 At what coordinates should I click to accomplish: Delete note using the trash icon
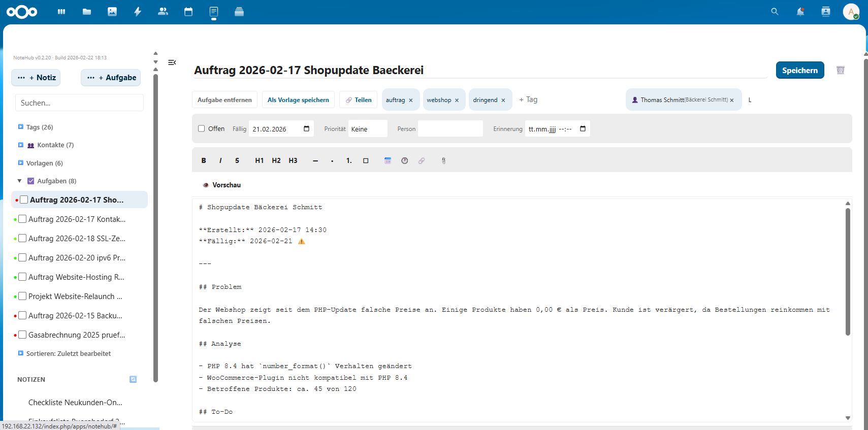(x=840, y=71)
